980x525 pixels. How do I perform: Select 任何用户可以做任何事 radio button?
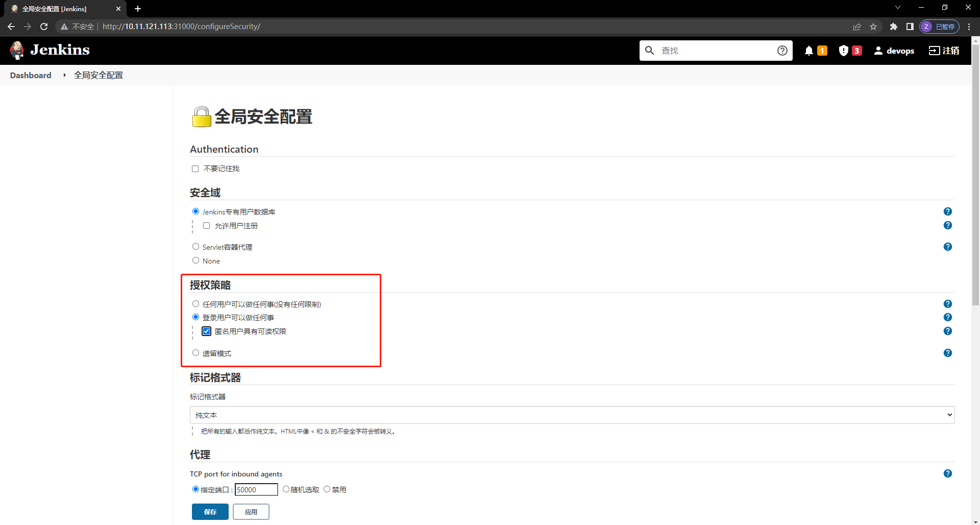[195, 304]
